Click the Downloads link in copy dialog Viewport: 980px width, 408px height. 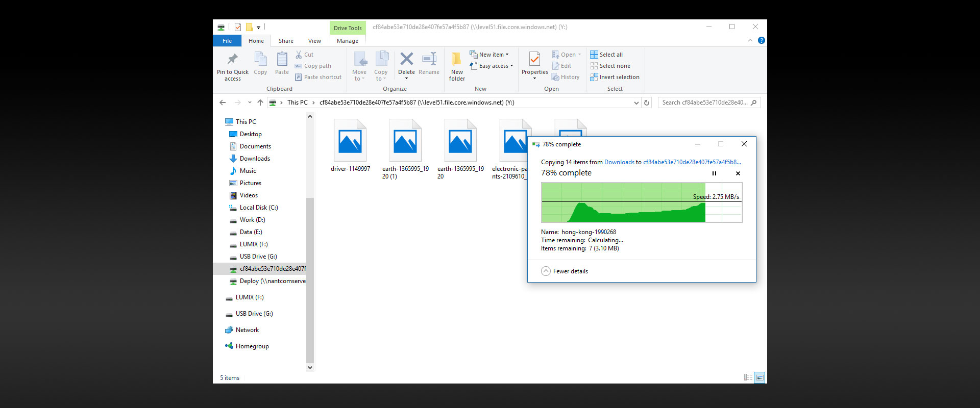click(x=619, y=162)
